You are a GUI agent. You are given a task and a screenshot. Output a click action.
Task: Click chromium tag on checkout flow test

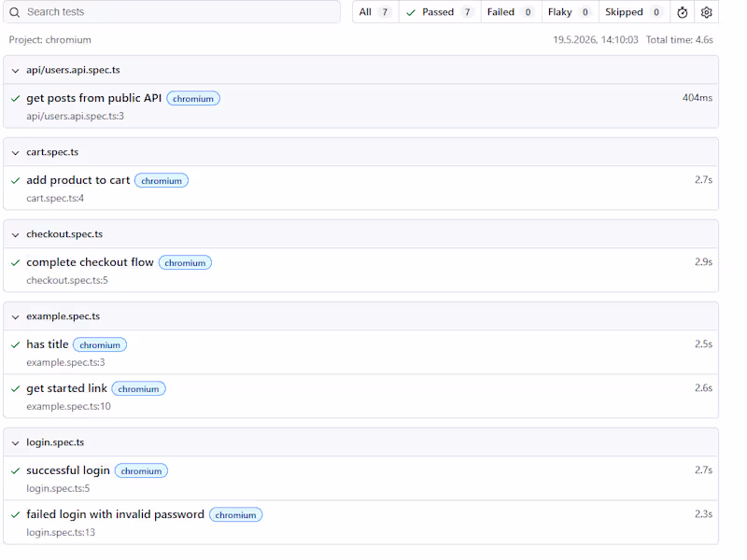point(185,263)
